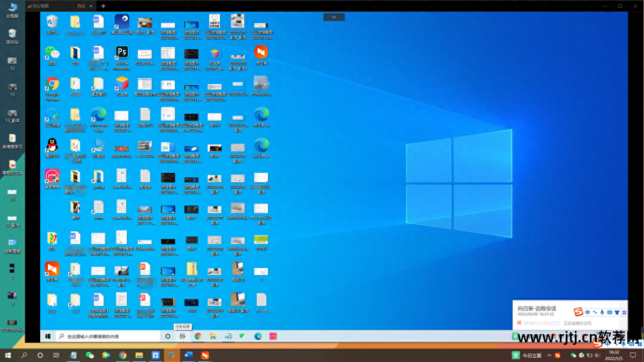The width and height of the screenshot is (644, 362).
Task: Select 向日葵 icon right of _DSC0279_ 副本_副本1
Action: coord(261,55)
